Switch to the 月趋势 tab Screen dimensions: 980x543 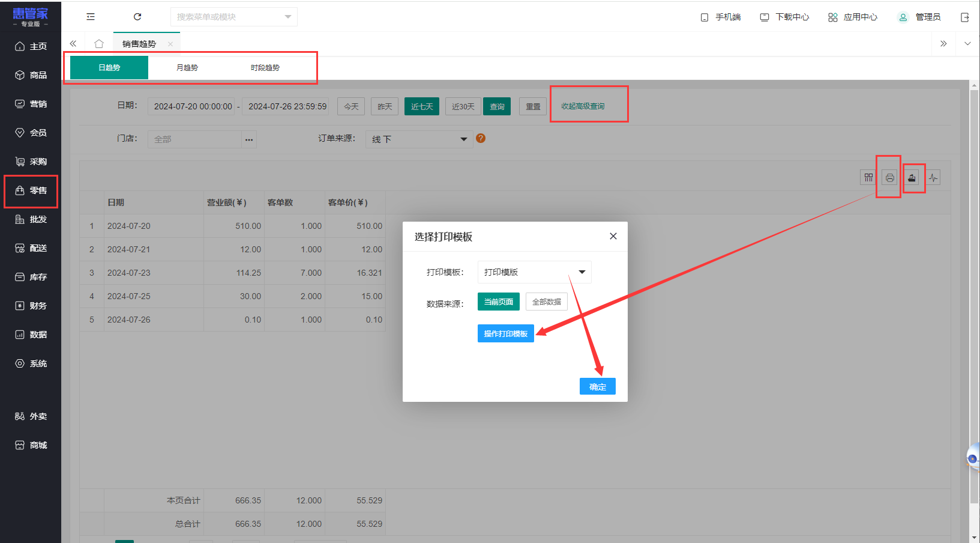[187, 67]
